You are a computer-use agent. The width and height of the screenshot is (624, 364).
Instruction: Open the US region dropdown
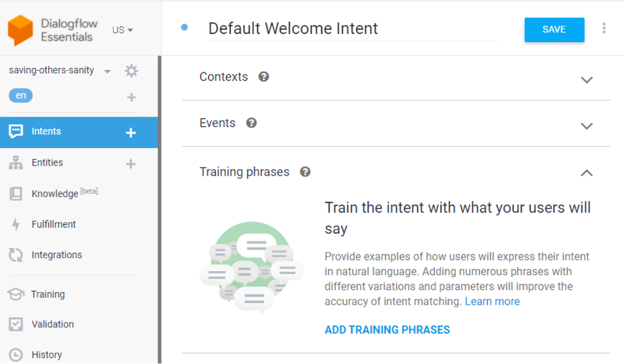pyautogui.click(x=122, y=30)
